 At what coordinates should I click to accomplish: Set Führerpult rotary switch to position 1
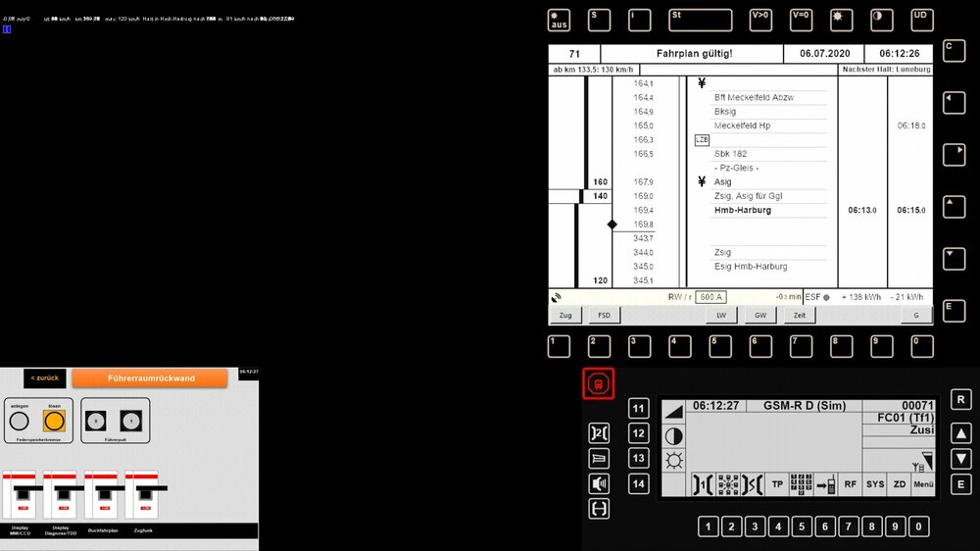click(132, 422)
